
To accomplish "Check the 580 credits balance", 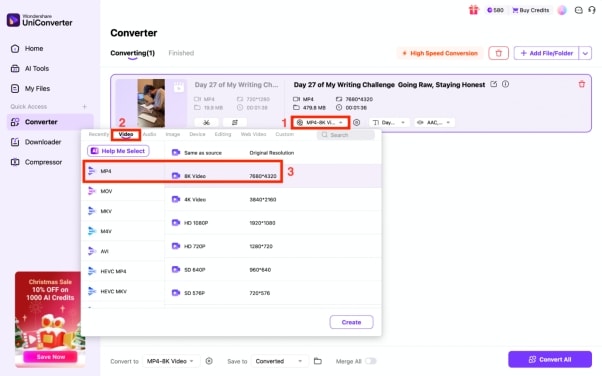I will [495, 10].
